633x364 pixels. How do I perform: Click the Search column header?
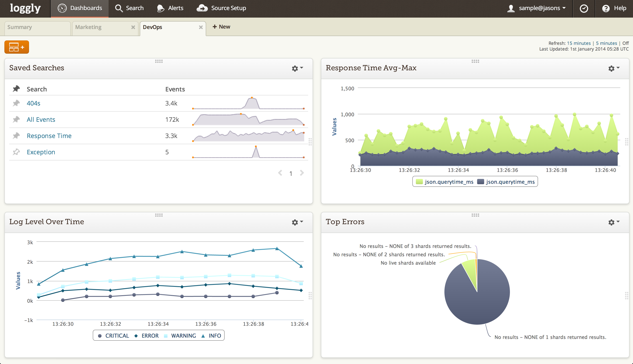(x=37, y=89)
